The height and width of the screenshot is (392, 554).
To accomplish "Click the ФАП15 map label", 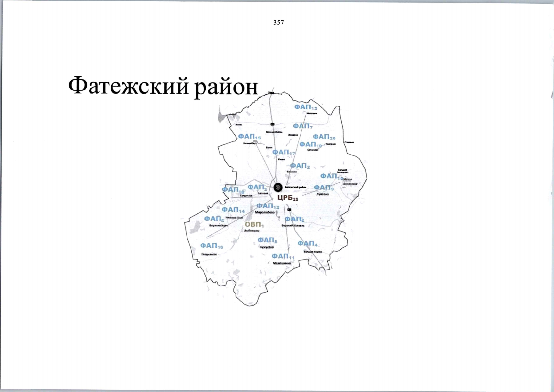I will tap(249, 137).
